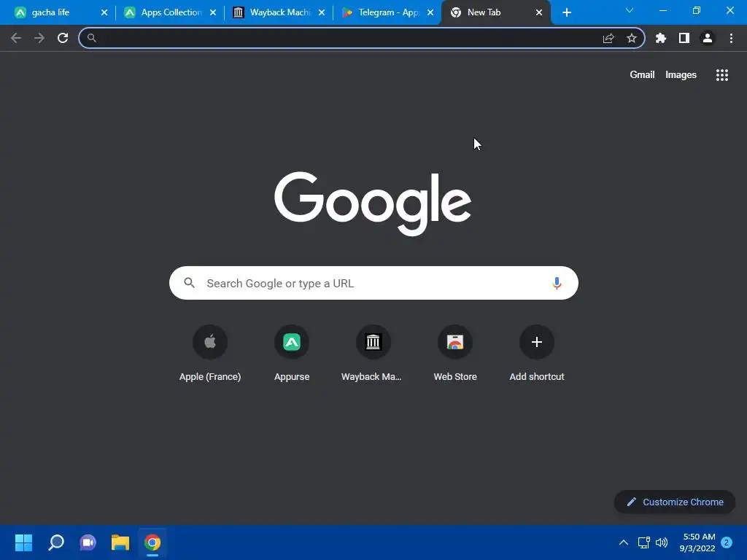Open the Wayback Machine shortcut
The image size is (747, 560).
point(373,354)
